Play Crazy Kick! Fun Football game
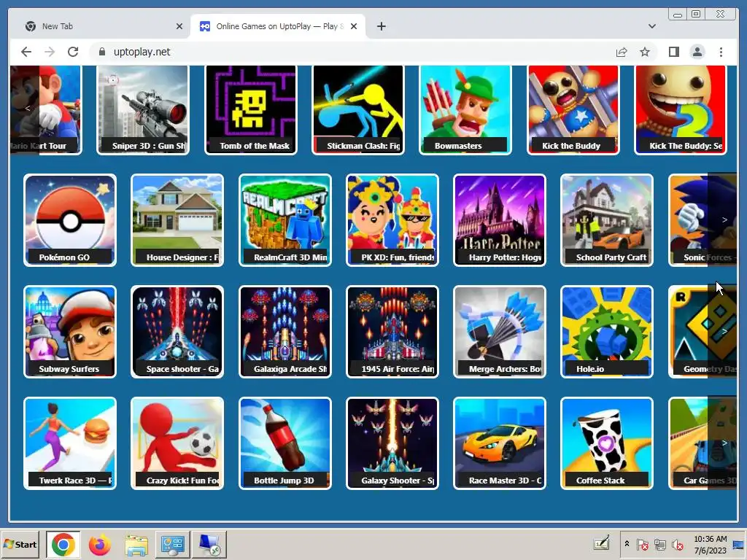The image size is (747, 560). [x=177, y=443]
